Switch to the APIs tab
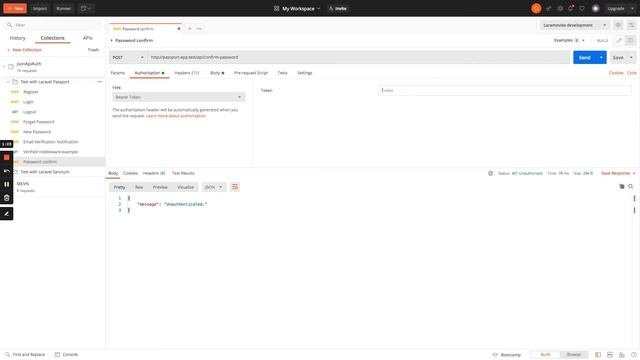The image size is (640, 360). [x=87, y=38]
